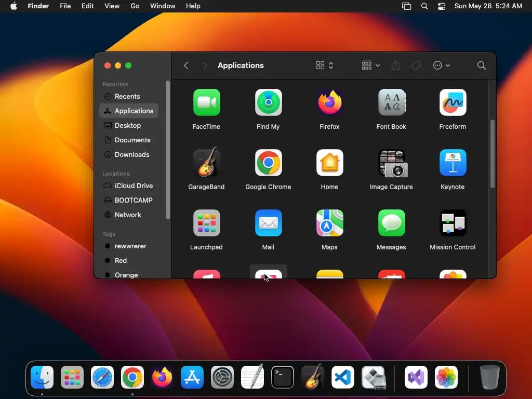Click the Finder window search icon

[482, 65]
